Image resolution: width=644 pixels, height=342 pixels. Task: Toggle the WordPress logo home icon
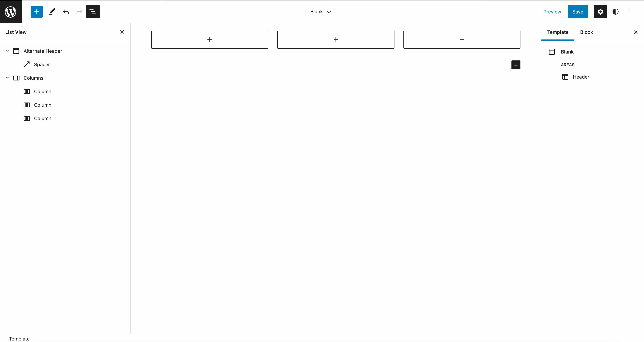(x=11, y=11)
